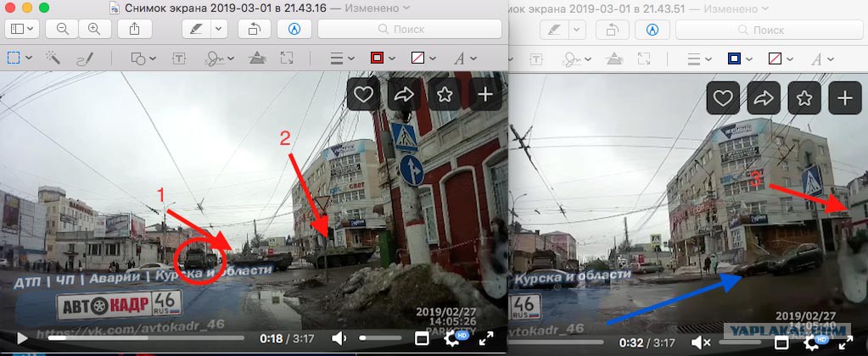This screenshot has width=868, height=356.
Task: Enter fullscreen on the left video
Action: [x=486, y=338]
